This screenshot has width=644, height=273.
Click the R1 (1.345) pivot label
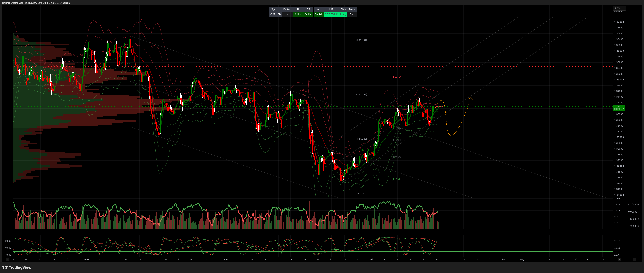361,95
